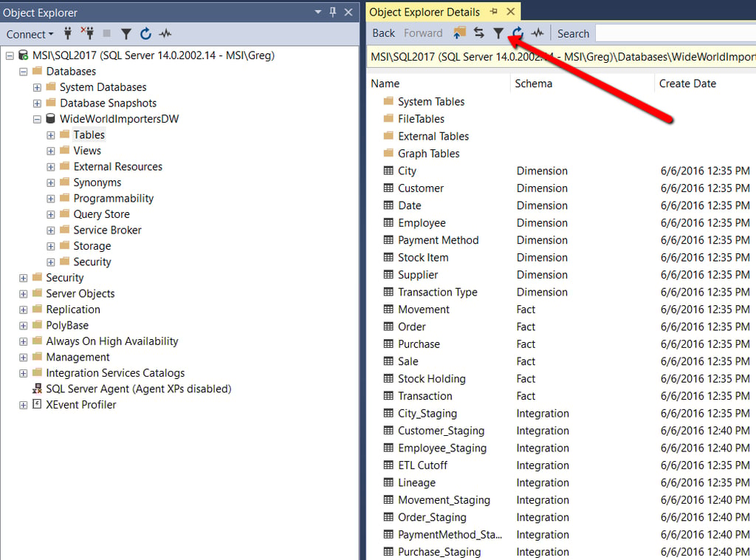Click the Synchronize icon in Details toolbar
The height and width of the screenshot is (560, 756).
(478, 33)
